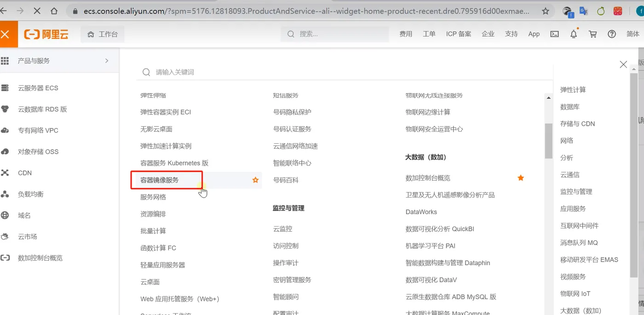Launch the Cloud Shell terminal icon
The width and height of the screenshot is (644, 315).
(555, 34)
